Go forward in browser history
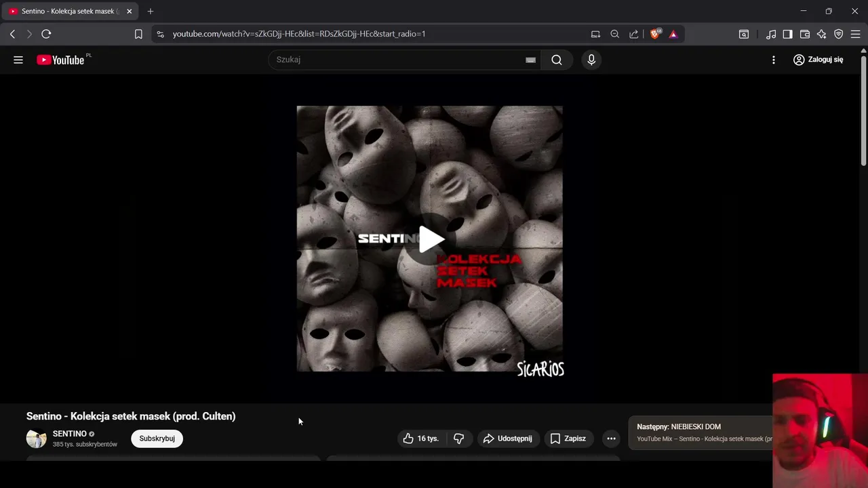 29,34
